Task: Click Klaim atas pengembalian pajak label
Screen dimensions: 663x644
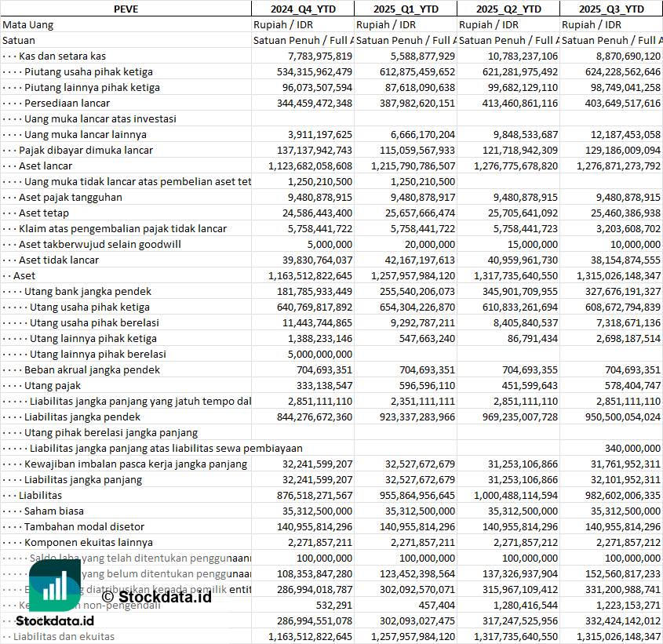Action: click(x=122, y=229)
